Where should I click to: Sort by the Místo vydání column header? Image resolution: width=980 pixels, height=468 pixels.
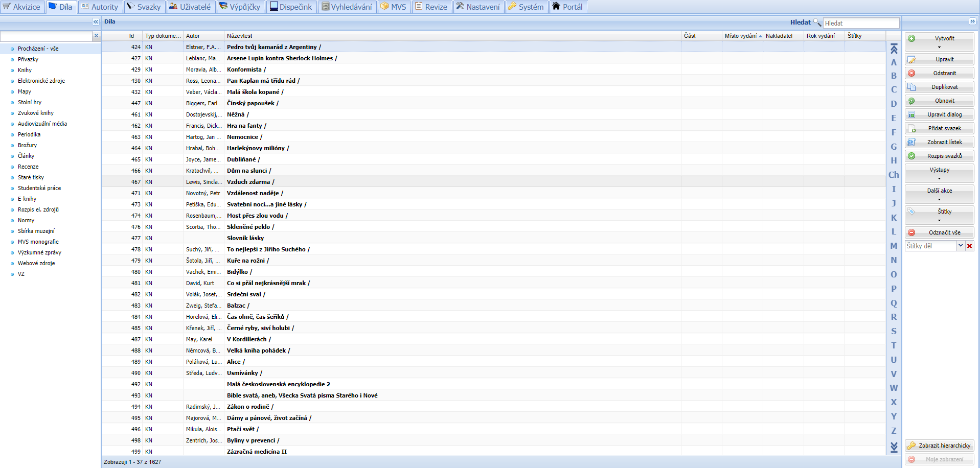[740, 36]
